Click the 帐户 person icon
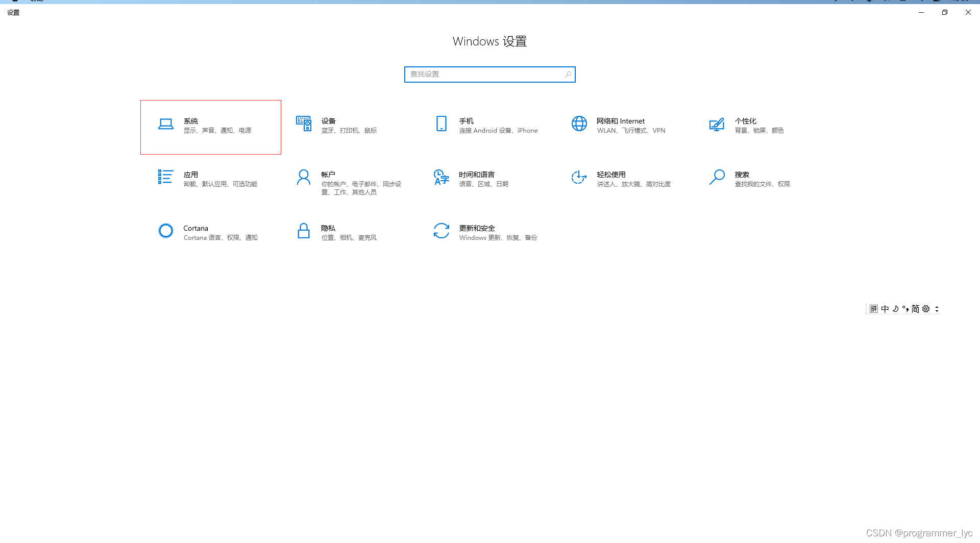The height and width of the screenshot is (543, 980). coord(304,177)
